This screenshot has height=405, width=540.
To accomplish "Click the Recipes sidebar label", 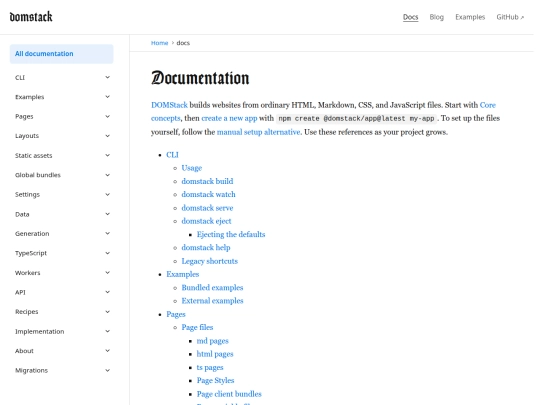I will (27, 312).
